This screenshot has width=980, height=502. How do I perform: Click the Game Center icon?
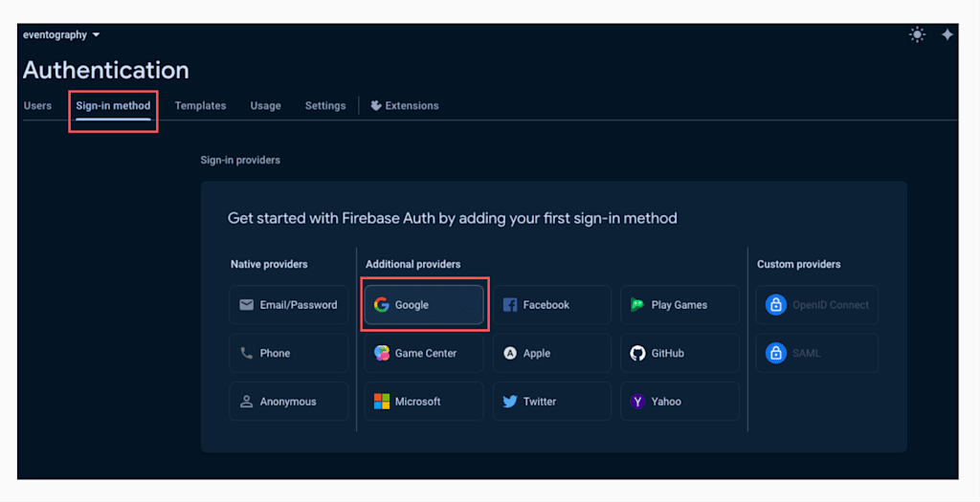(381, 353)
